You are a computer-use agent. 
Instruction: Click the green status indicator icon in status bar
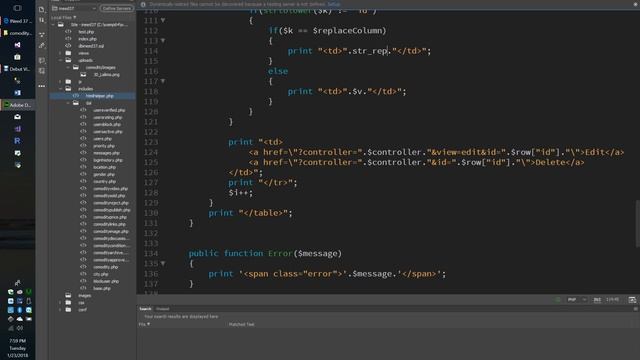(x=558, y=300)
